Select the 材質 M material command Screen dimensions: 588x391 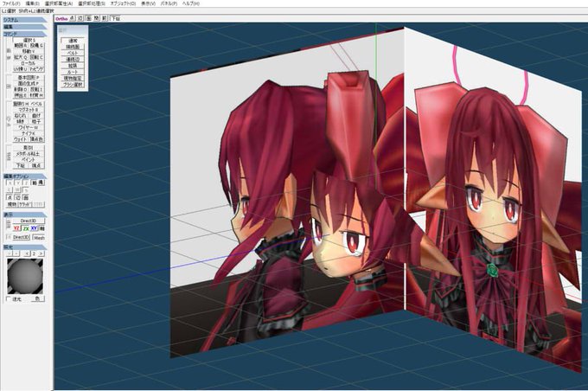(x=36, y=95)
